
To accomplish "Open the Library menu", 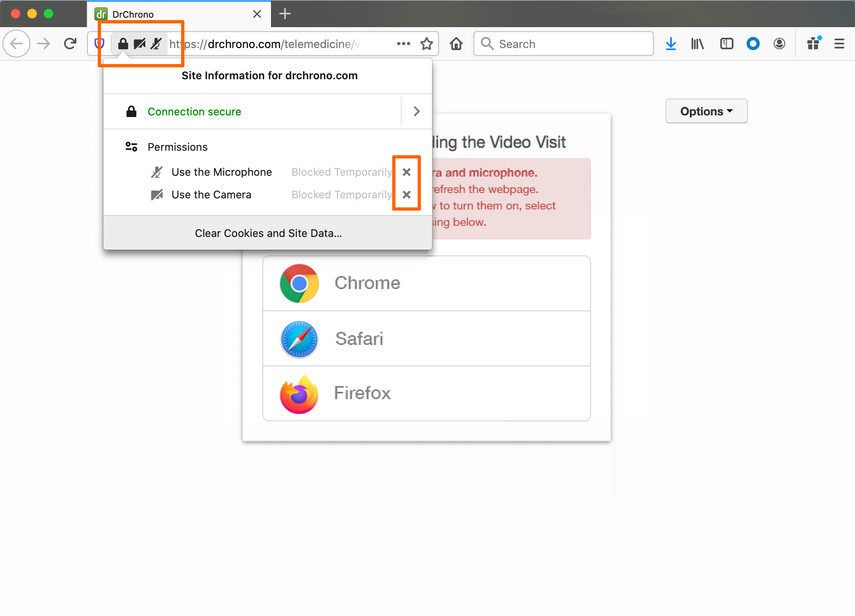I will [x=697, y=44].
